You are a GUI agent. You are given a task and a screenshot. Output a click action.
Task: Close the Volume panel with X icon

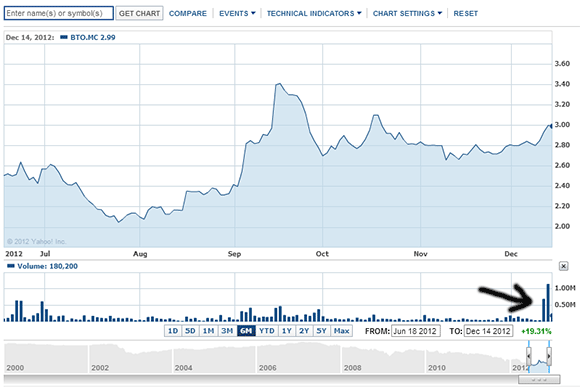pyautogui.click(x=563, y=266)
